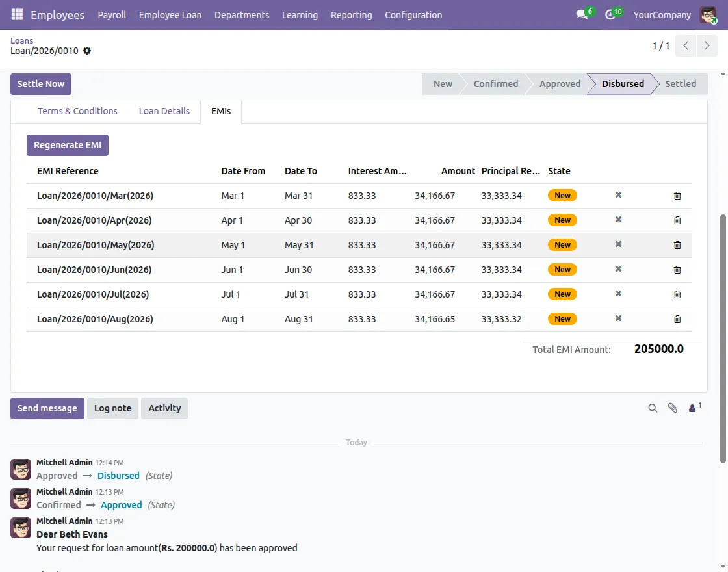Image resolution: width=728 pixels, height=572 pixels.
Task: Switch to the Terms & Conditions tab
Action: (x=77, y=111)
